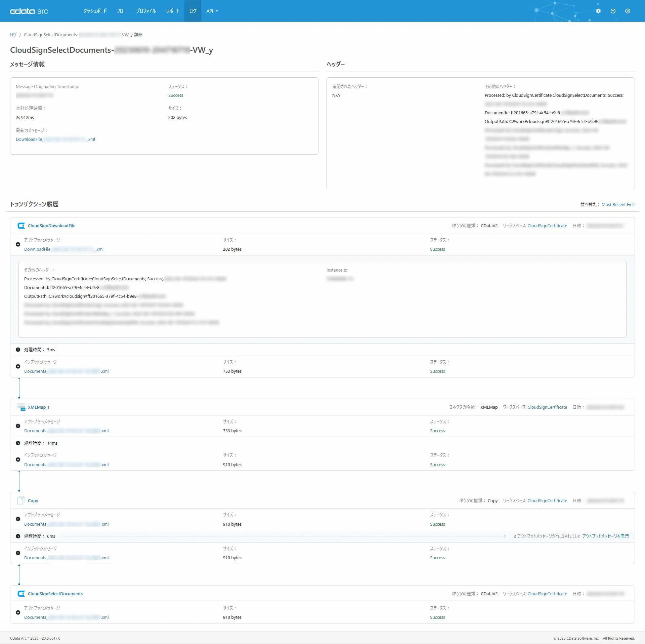
Task: Click the CloudSignDownloadFile connector icon
Action: [21, 226]
